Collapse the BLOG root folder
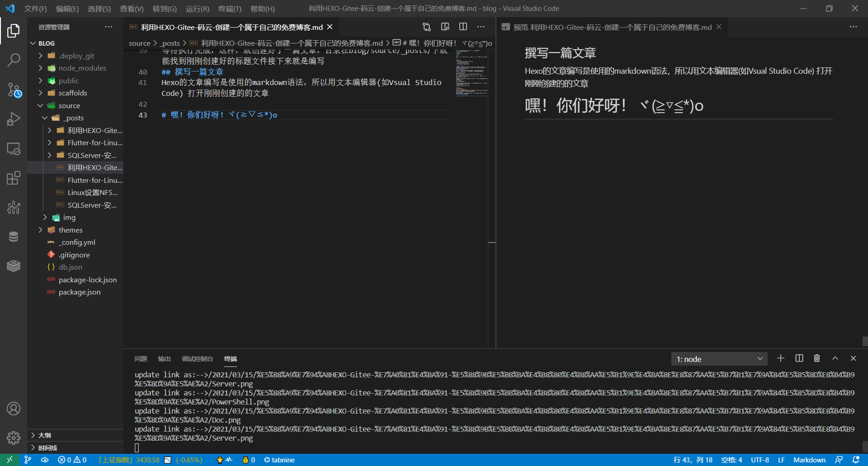 click(x=75, y=43)
